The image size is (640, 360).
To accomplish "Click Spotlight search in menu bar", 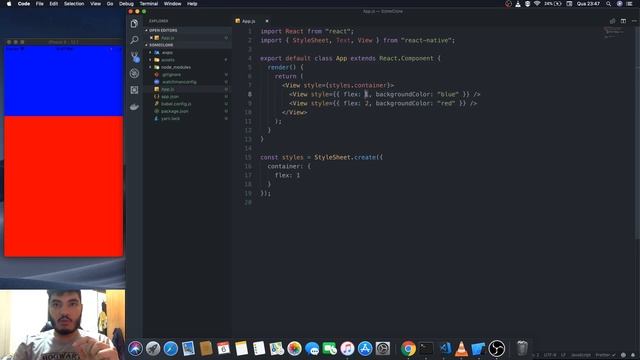I will [608, 4].
